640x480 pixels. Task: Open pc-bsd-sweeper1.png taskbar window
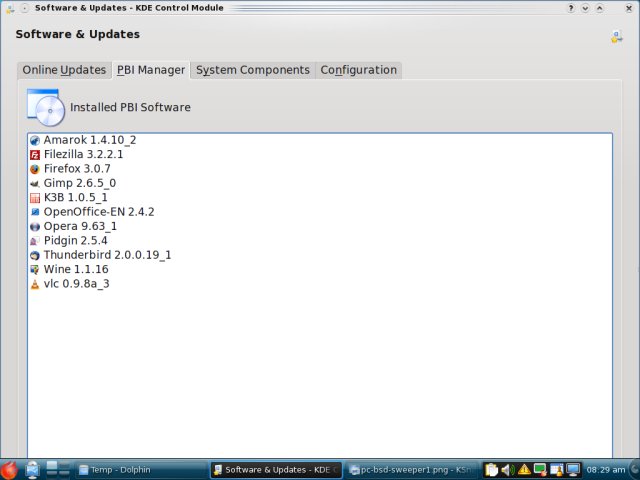411,470
